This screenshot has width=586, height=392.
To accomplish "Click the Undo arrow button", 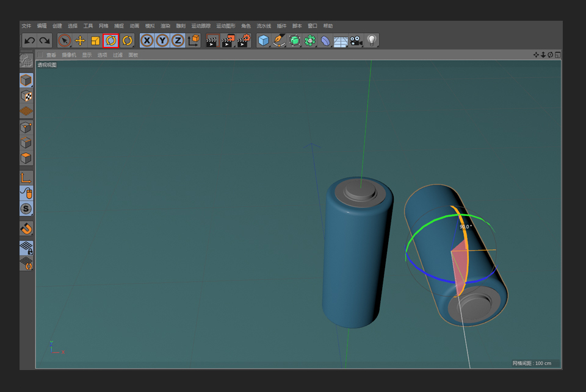I will click(29, 40).
